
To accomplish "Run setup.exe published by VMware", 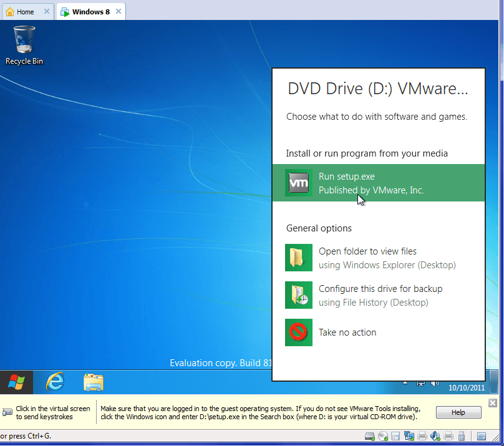I will click(x=379, y=183).
